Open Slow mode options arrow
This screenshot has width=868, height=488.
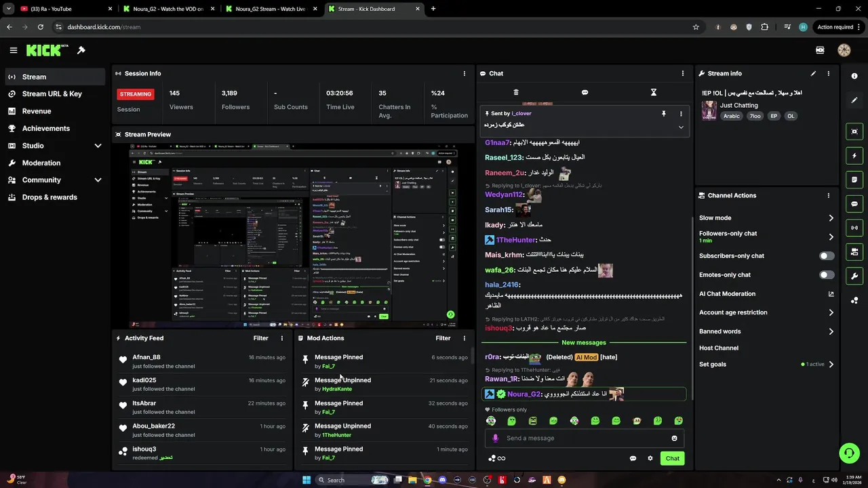pyautogui.click(x=831, y=218)
